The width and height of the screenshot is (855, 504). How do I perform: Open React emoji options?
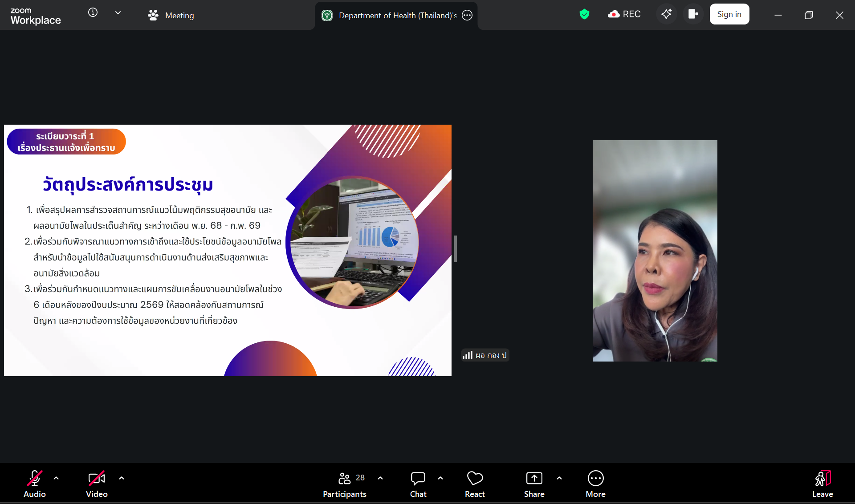(475, 484)
